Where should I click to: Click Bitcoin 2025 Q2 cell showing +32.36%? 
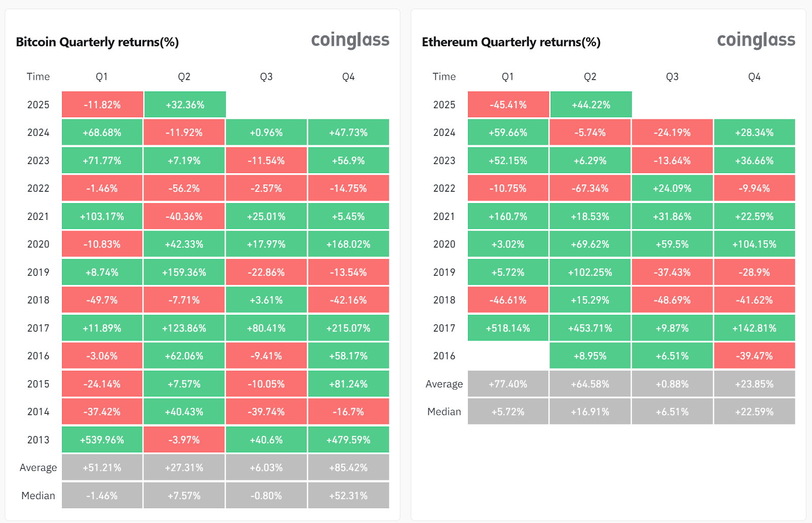click(x=185, y=105)
